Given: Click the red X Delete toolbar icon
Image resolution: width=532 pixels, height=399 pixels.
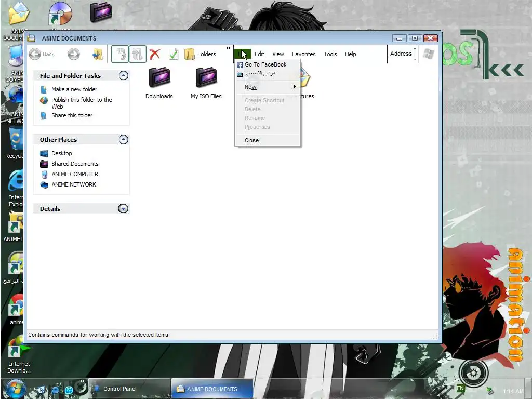Looking at the screenshot, I should click(x=155, y=54).
